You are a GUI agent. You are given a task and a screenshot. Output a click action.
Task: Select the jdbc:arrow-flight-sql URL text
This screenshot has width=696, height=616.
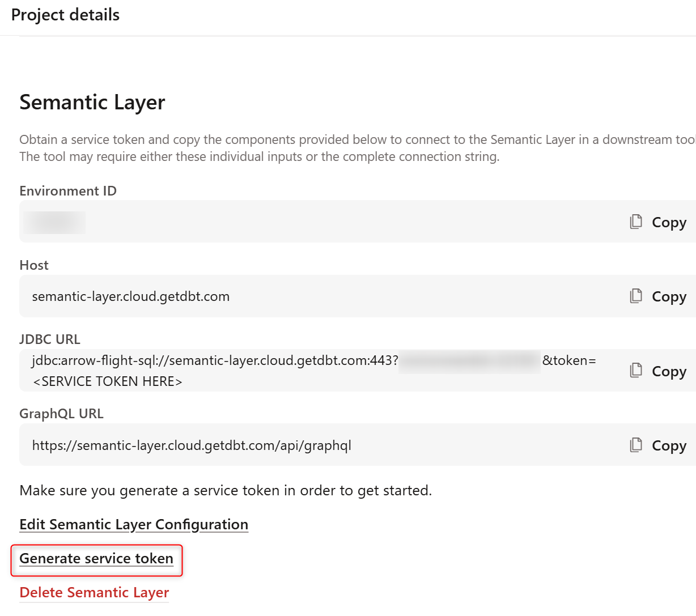(215, 360)
